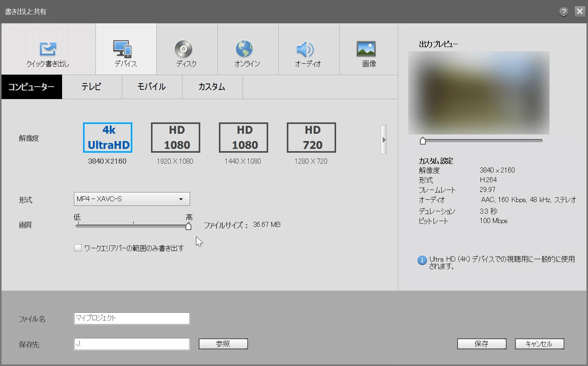Click the ファイルサイズ 36.67 MB value
The width and height of the screenshot is (588, 366).
pyautogui.click(x=267, y=225)
